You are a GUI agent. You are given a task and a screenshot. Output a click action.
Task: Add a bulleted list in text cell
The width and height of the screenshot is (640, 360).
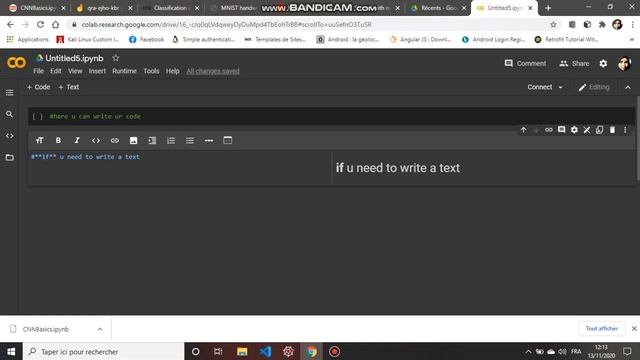coord(190,140)
